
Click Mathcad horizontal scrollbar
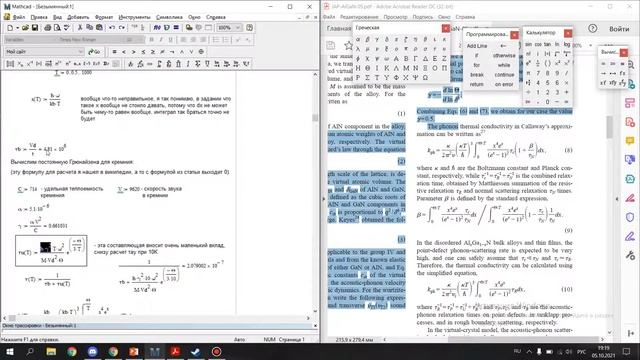[12, 318]
